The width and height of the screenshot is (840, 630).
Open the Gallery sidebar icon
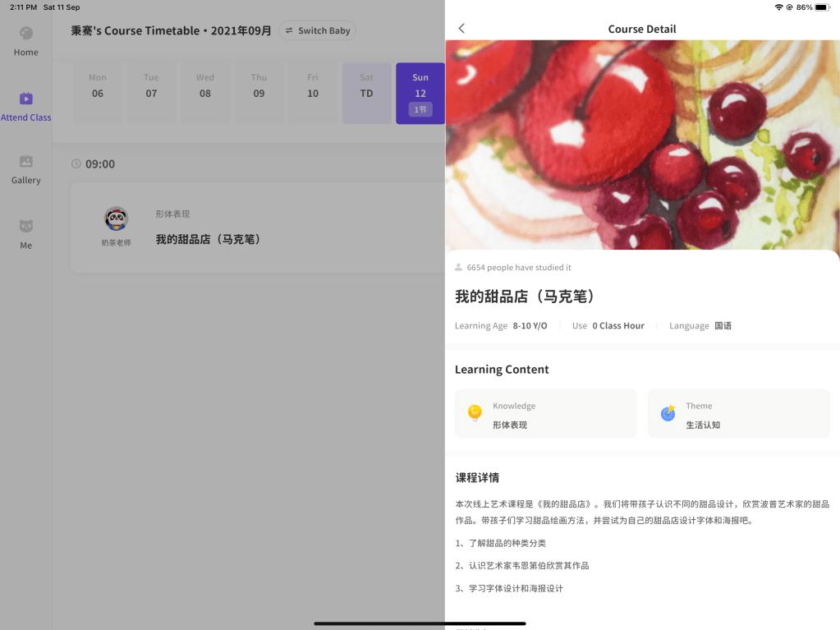click(x=26, y=163)
